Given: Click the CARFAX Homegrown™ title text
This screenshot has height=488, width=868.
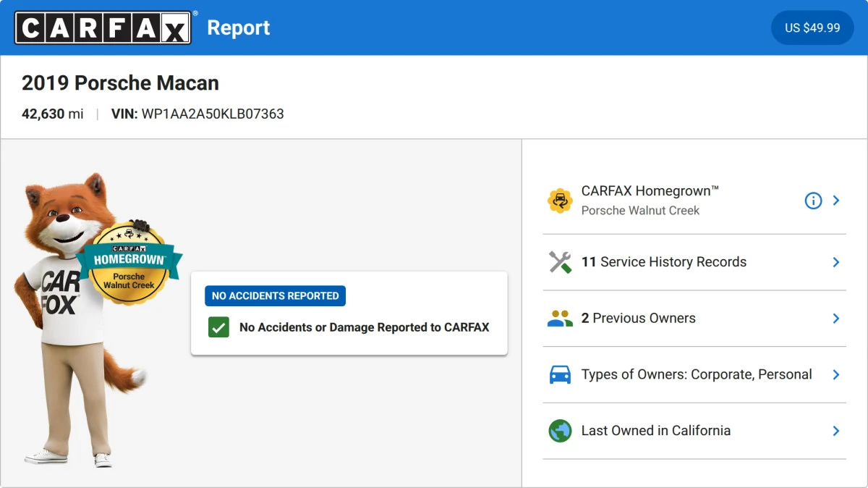Looking at the screenshot, I should click(650, 191).
